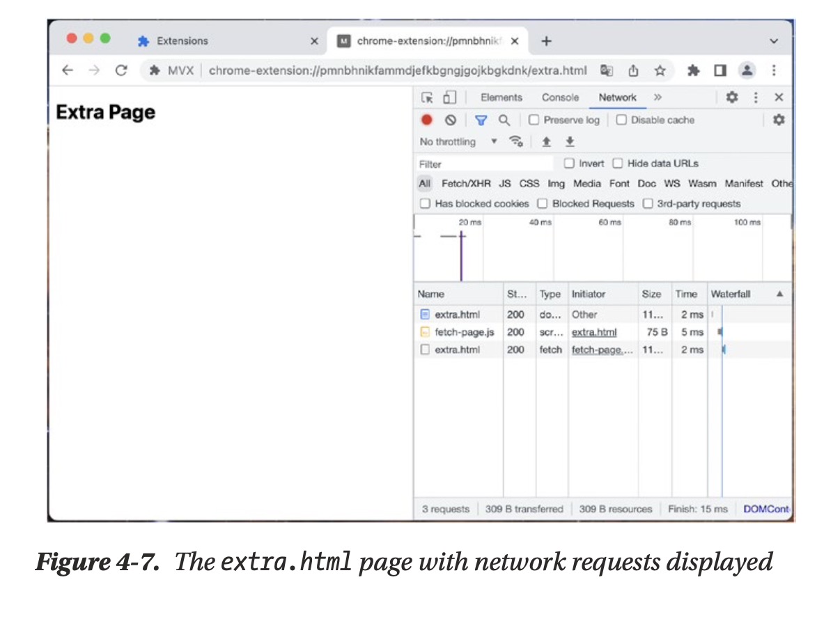Image resolution: width=840 pixels, height=628 pixels.
Task: Clear the network log
Action: [451, 120]
